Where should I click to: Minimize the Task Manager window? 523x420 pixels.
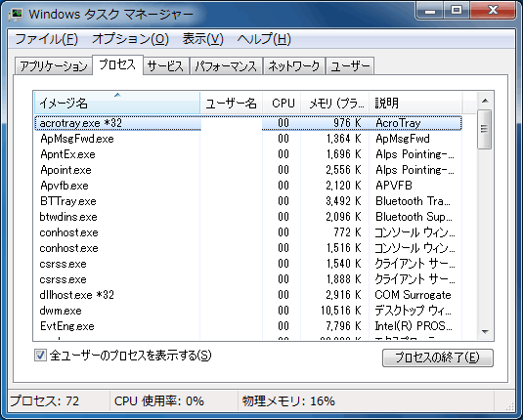(430, 11)
